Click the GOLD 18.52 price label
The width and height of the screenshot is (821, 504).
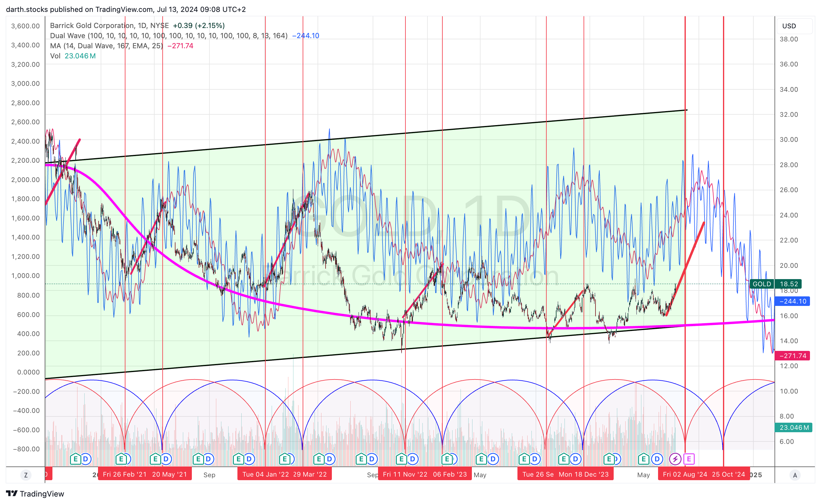tap(775, 284)
